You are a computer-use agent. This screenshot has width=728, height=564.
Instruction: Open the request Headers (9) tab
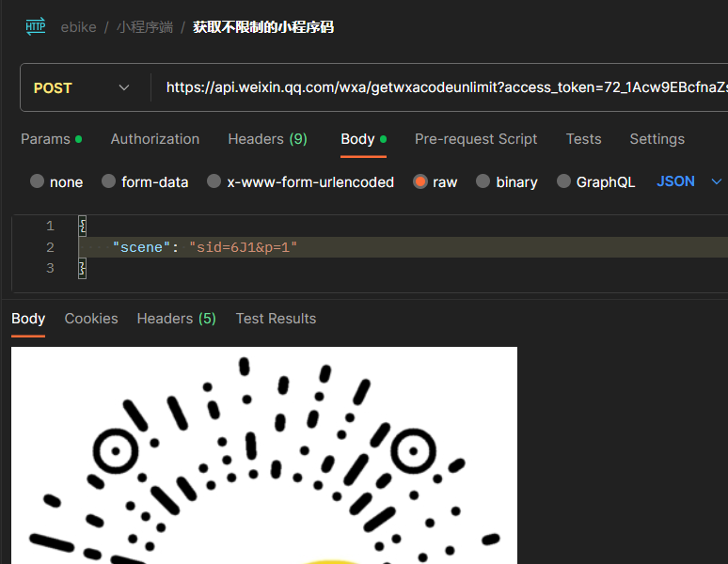click(267, 139)
